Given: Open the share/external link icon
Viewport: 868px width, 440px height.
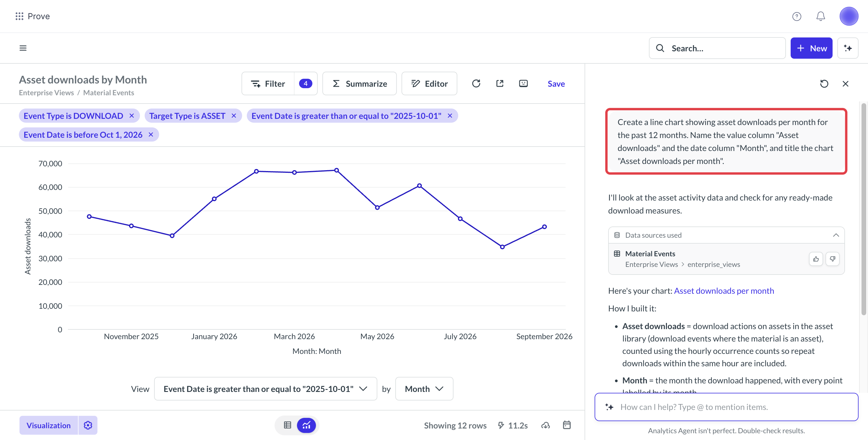Looking at the screenshot, I should pyautogui.click(x=500, y=83).
